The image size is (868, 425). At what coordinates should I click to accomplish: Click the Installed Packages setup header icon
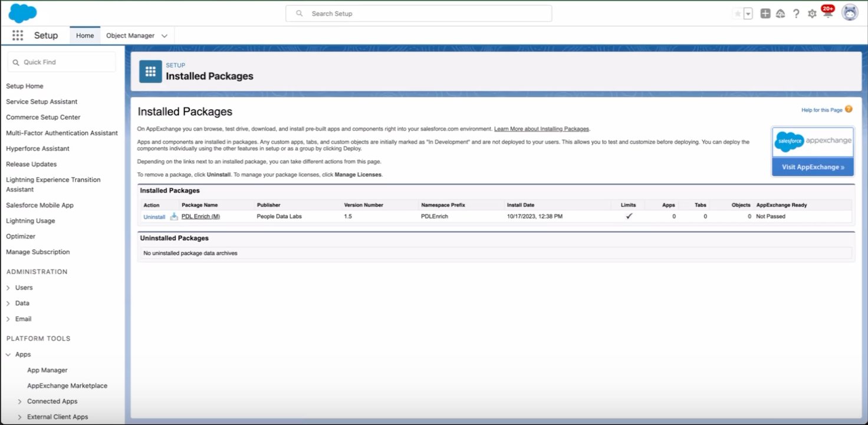[150, 71]
